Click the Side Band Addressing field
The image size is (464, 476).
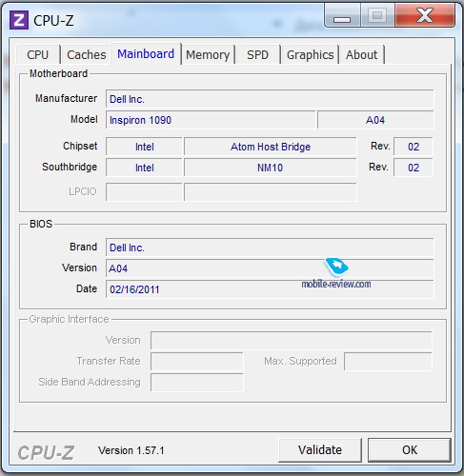tap(197, 383)
